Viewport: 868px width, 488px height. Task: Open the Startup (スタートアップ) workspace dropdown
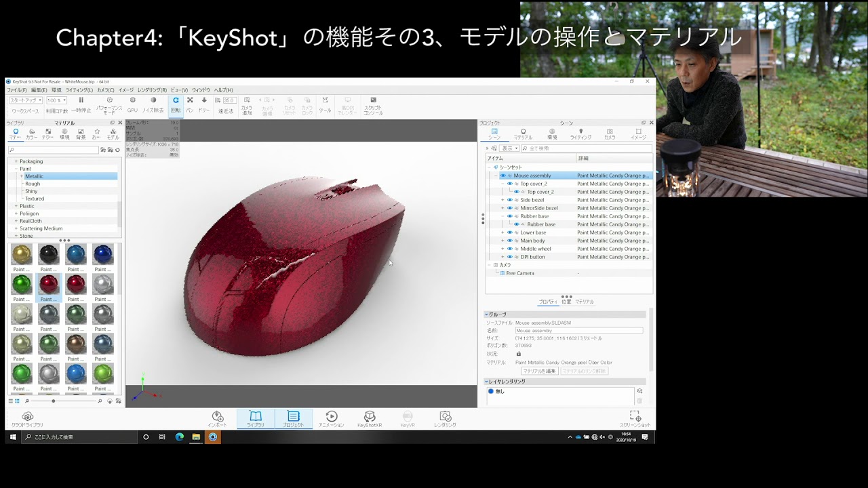coord(26,100)
